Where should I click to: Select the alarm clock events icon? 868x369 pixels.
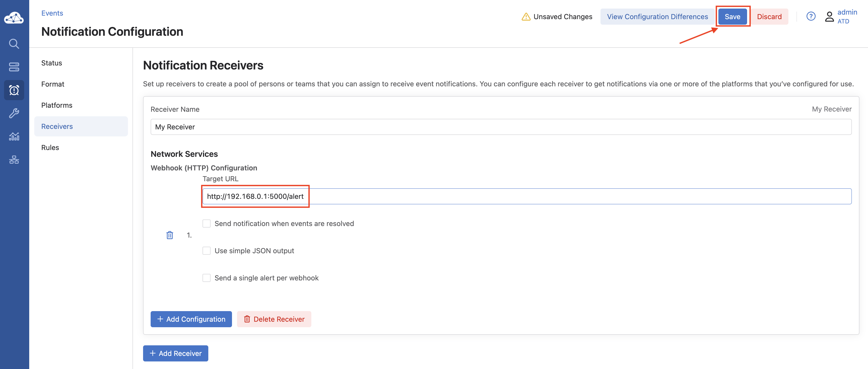pos(14,90)
